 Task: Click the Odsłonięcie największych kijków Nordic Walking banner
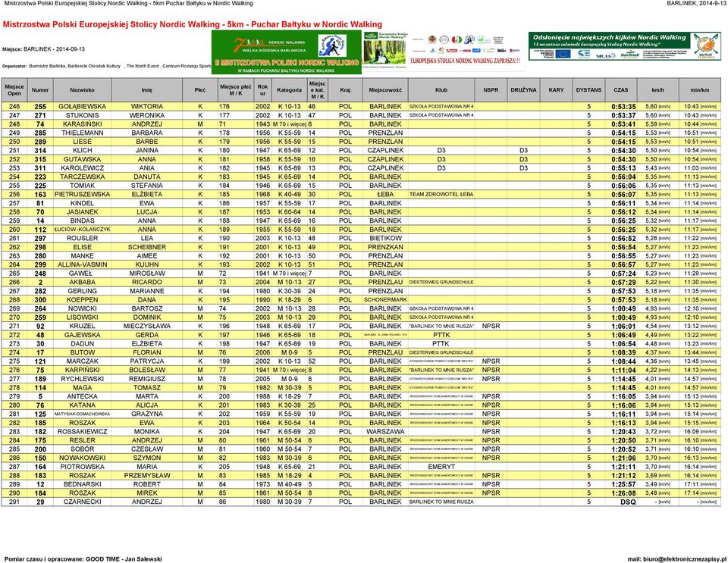[x=624, y=45]
